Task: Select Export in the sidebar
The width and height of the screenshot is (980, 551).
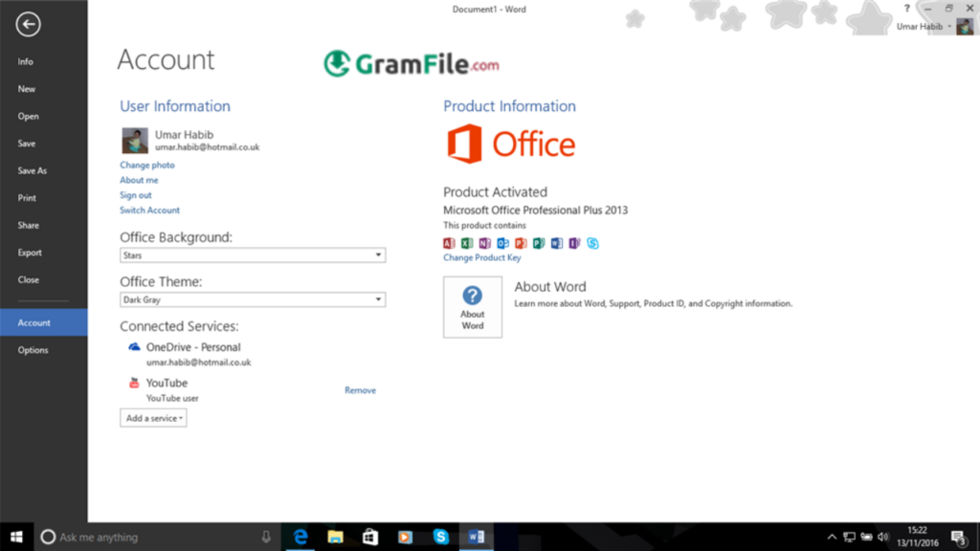Action: point(30,253)
